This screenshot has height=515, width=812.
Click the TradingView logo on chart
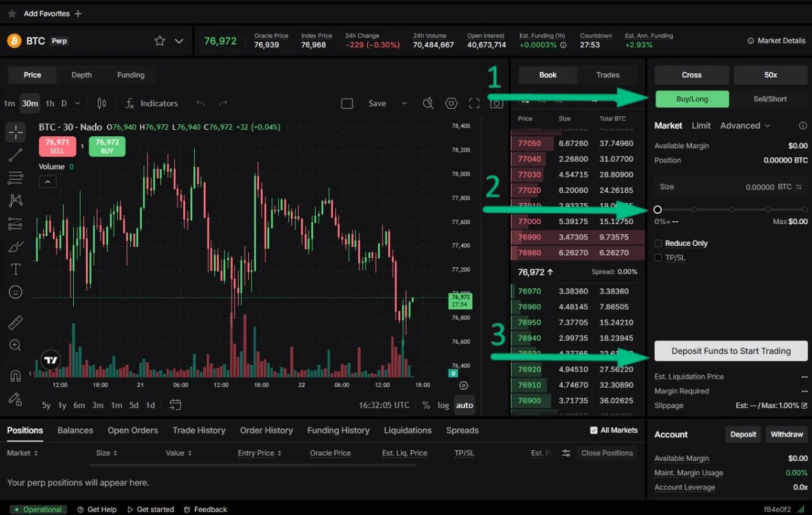[51, 360]
